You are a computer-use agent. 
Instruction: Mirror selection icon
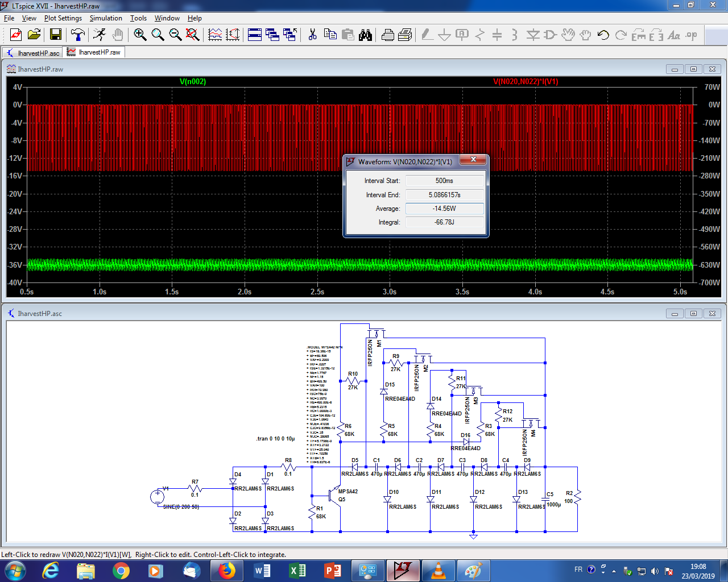click(656, 35)
